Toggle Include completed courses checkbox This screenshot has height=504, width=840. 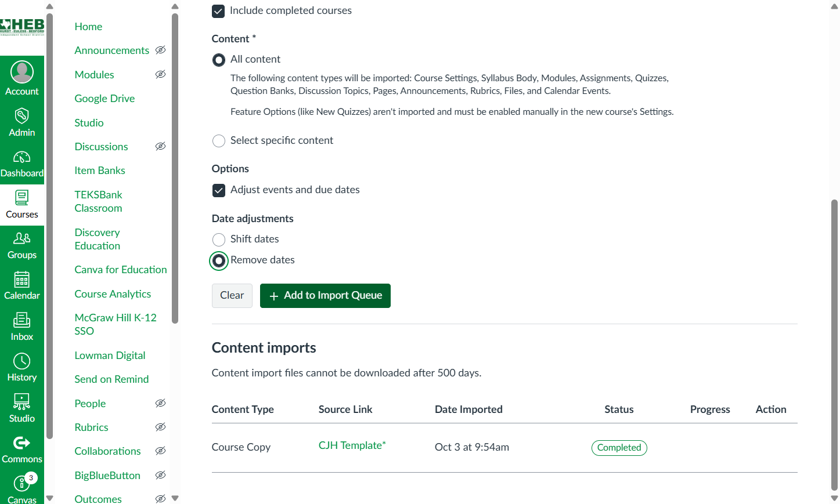pyautogui.click(x=218, y=11)
